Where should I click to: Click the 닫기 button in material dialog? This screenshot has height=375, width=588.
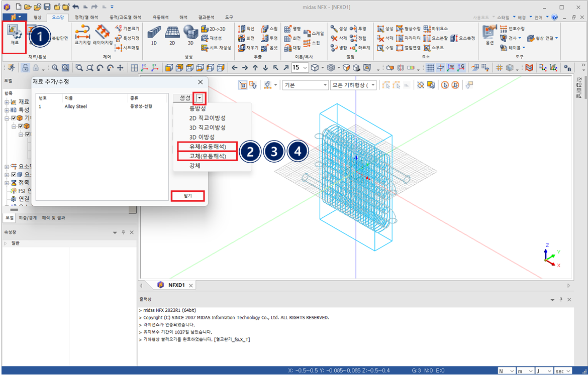click(188, 196)
